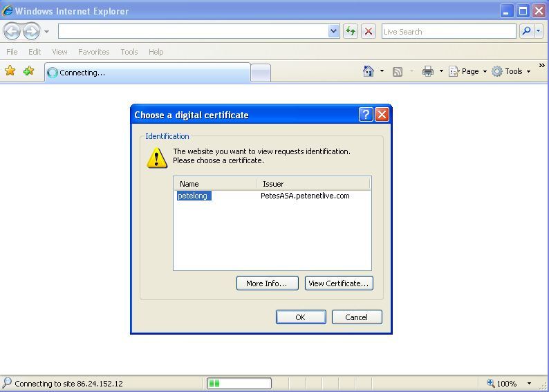Open recent pages dropdown beside Forward
The height and width of the screenshot is (392, 549).
pyautogui.click(x=47, y=32)
